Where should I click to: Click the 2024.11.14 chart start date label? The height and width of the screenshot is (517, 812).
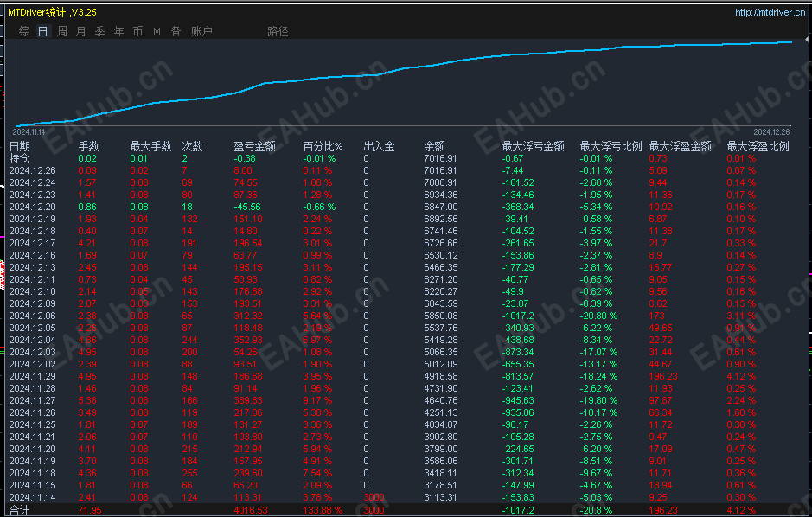[29, 132]
